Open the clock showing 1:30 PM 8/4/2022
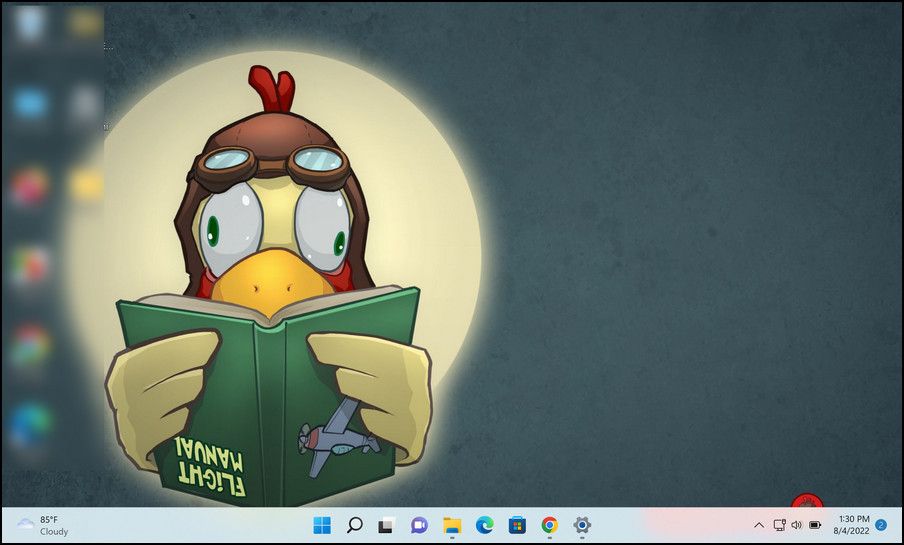 click(x=852, y=525)
